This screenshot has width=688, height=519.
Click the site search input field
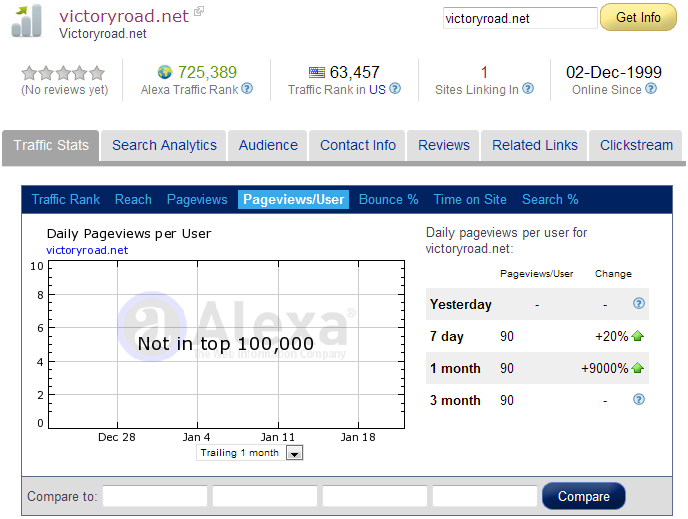[519, 18]
